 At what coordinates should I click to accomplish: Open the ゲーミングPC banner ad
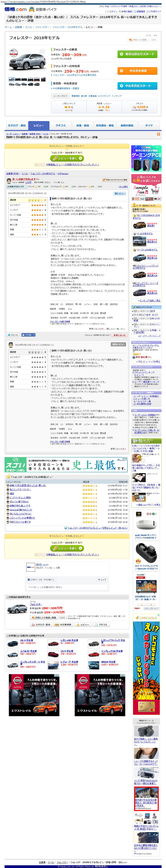click(x=146, y=159)
